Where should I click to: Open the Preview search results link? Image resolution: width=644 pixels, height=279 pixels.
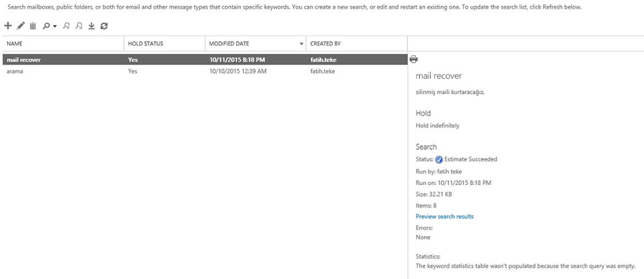click(444, 216)
